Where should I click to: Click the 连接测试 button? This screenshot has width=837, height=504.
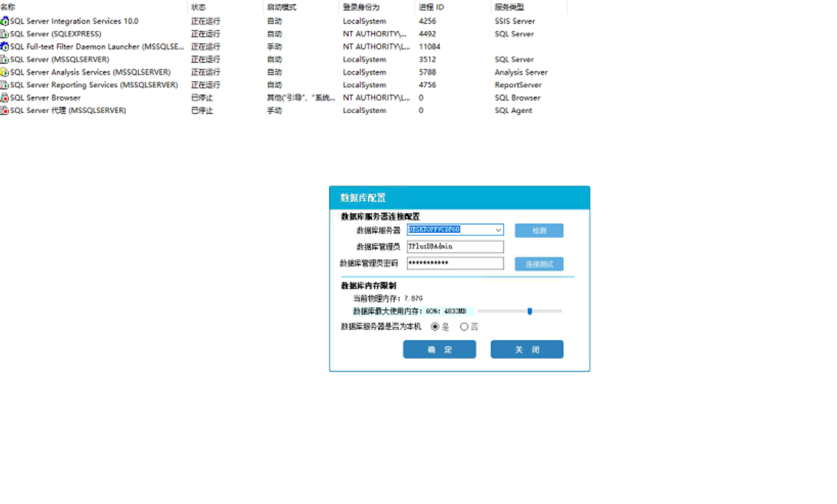tap(539, 264)
